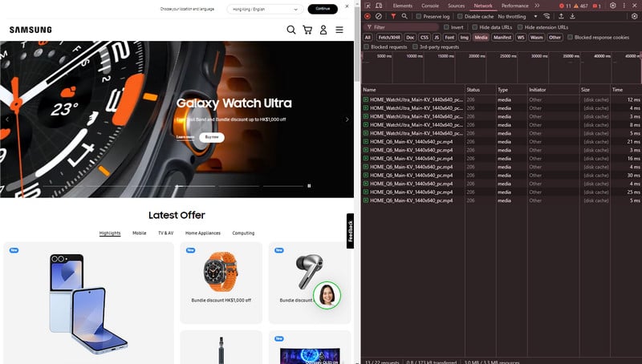
Task: Enable Disable cache checkbox
Action: tap(460, 16)
